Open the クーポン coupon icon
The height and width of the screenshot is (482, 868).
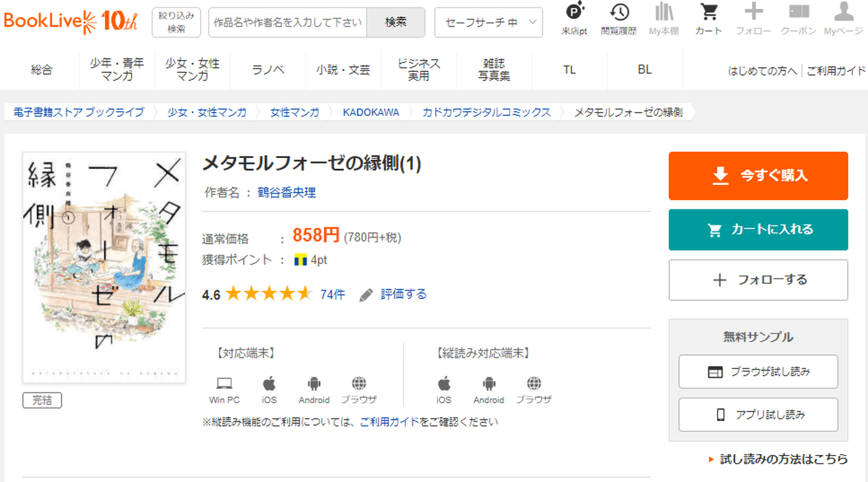tap(798, 14)
